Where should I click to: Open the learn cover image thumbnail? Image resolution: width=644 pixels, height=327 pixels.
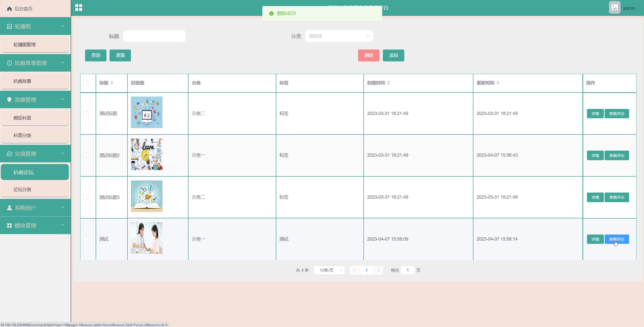point(147,154)
